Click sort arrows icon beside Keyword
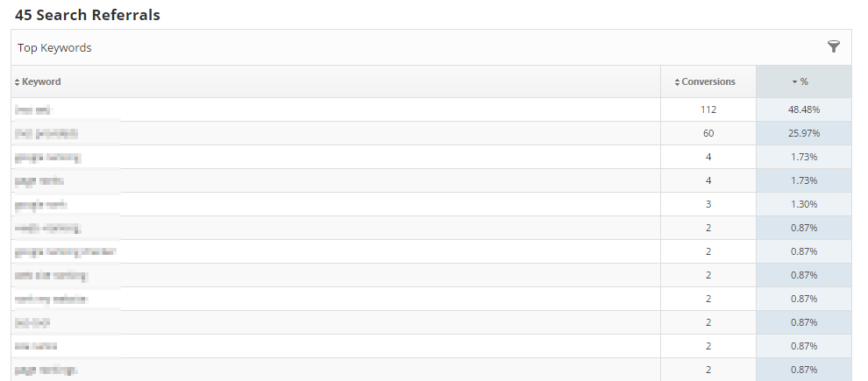The height and width of the screenshot is (381, 868). (x=17, y=82)
